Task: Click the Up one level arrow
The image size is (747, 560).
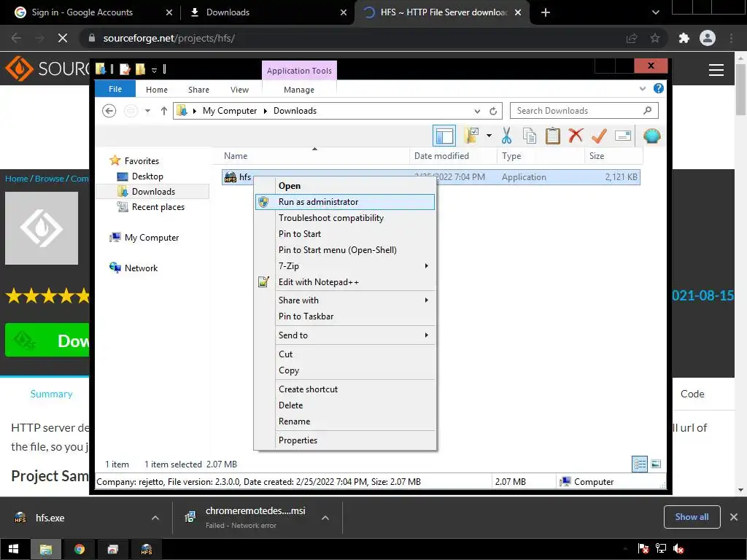Action: tap(164, 111)
